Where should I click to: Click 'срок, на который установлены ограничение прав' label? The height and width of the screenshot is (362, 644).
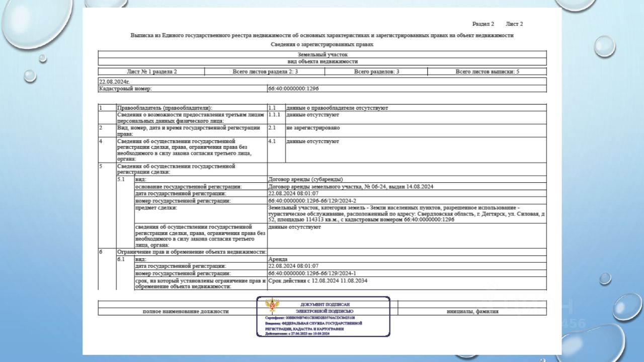coord(201,283)
